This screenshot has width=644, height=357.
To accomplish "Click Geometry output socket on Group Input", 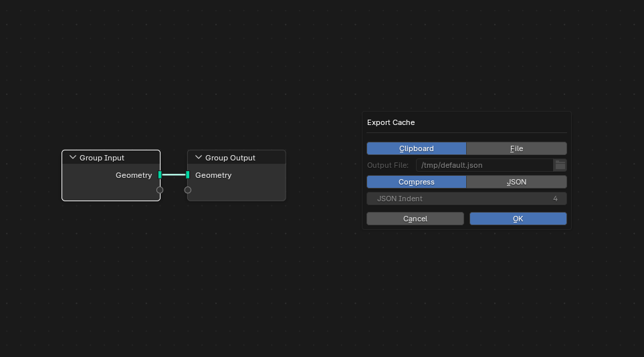I will click(160, 175).
